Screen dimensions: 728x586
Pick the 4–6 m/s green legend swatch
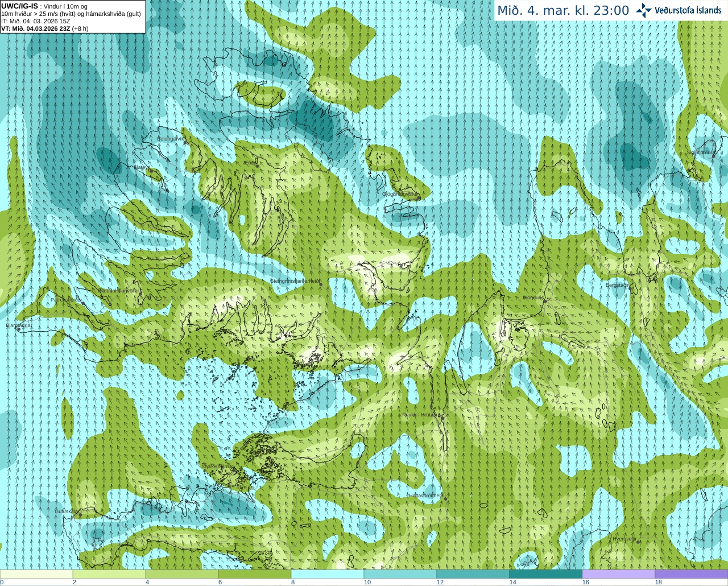pos(182,574)
